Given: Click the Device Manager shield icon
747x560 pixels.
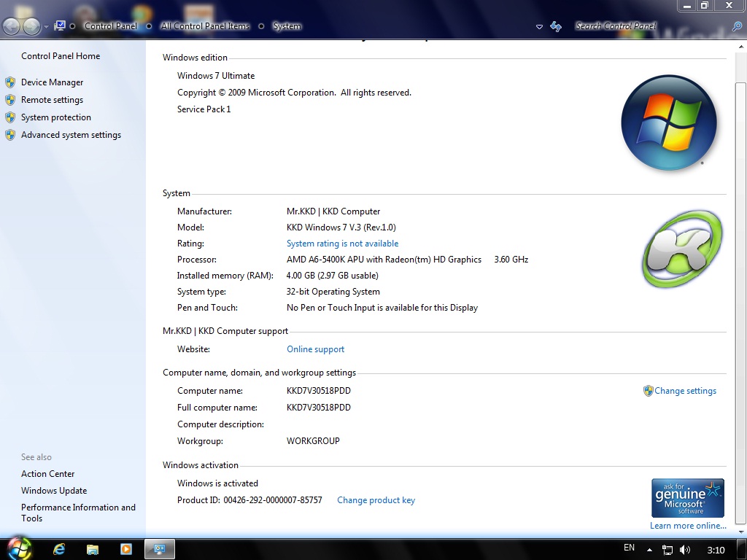Looking at the screenshot, I should 10,82.
